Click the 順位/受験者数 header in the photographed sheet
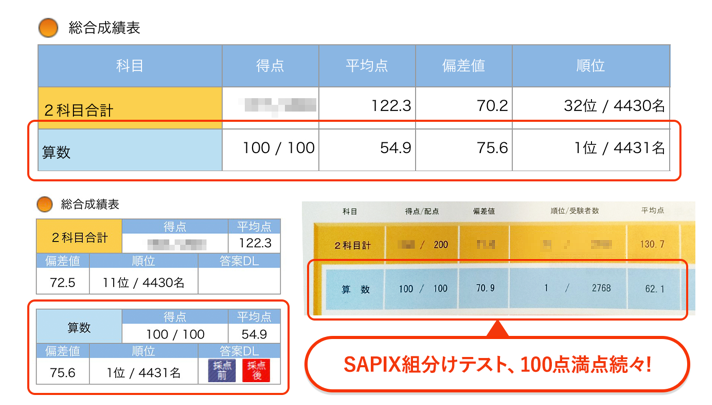 click(x=574, y=211)
